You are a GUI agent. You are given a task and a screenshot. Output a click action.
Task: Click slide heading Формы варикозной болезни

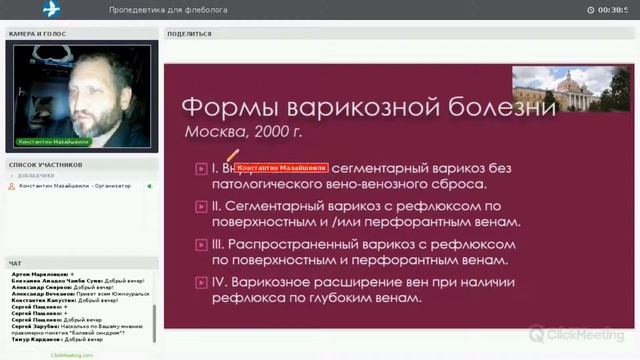369,107
